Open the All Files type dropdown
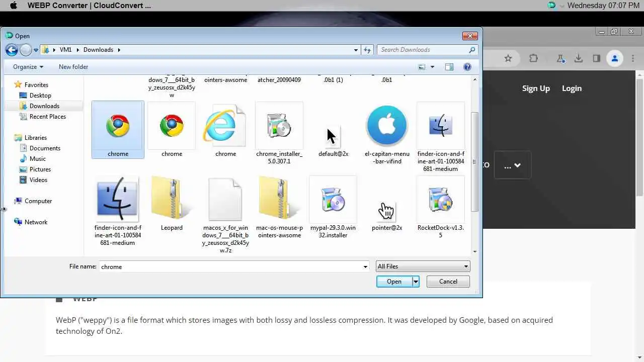This screenshot has width=644, height=362. pyautogui.click(x=423, y=266)
